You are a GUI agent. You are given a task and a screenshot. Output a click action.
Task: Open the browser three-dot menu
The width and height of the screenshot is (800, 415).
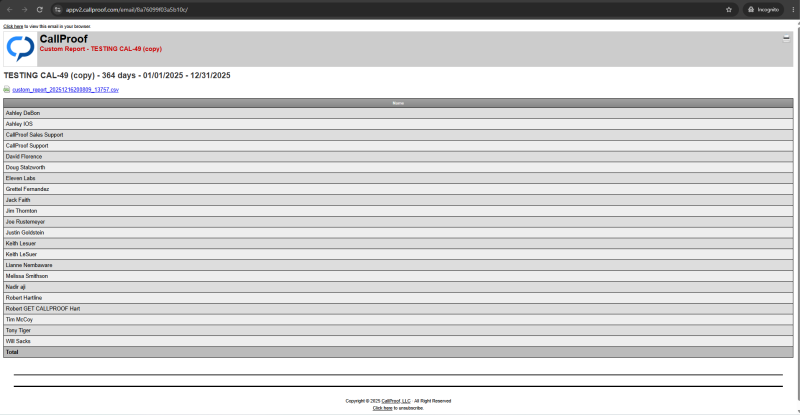point(793,10)
